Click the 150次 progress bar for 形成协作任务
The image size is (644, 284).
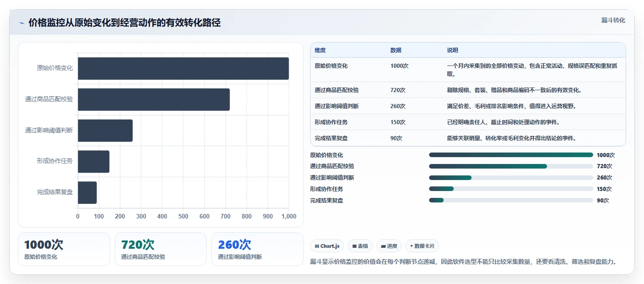pyautogui.click(x=511, y=189)
